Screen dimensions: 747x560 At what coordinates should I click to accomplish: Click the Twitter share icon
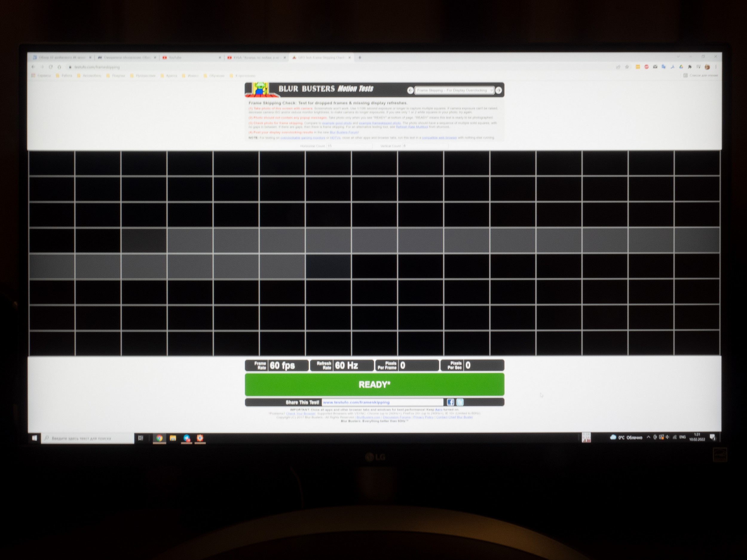(x=460, y=402)
